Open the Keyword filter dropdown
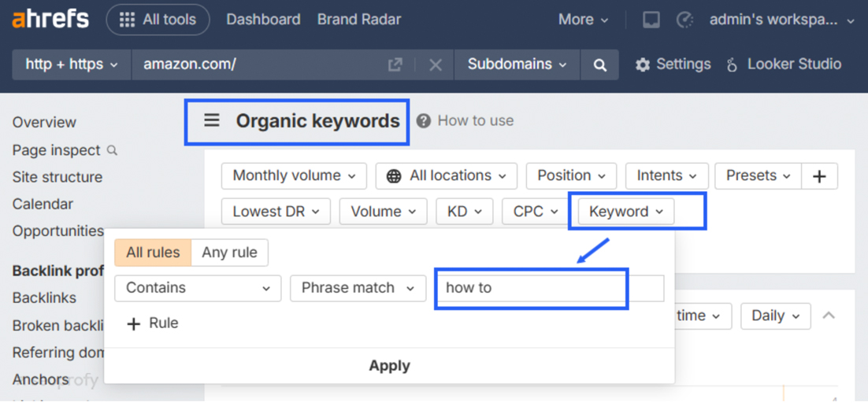The width and height of the screenshot is (868, 406). [626, 212]
